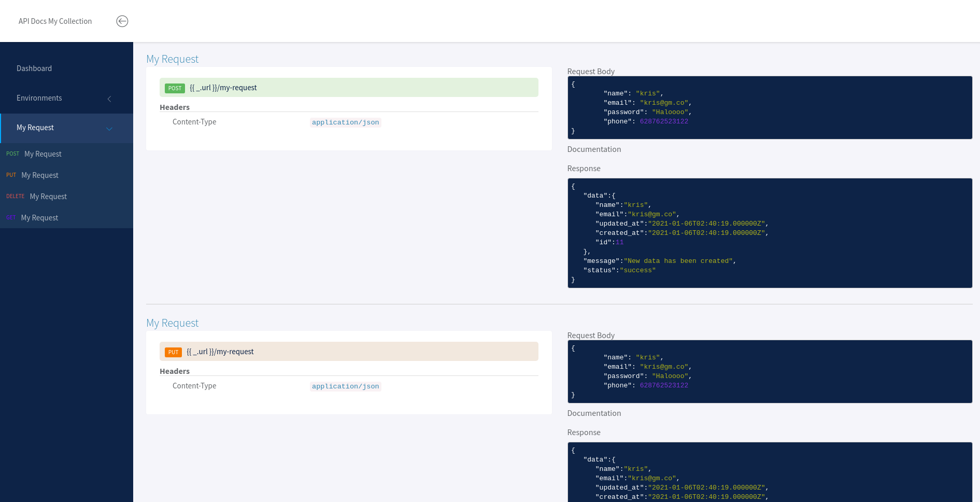Click the "success" status value
This screenshot has width=980, height=502.
(637, 270)
